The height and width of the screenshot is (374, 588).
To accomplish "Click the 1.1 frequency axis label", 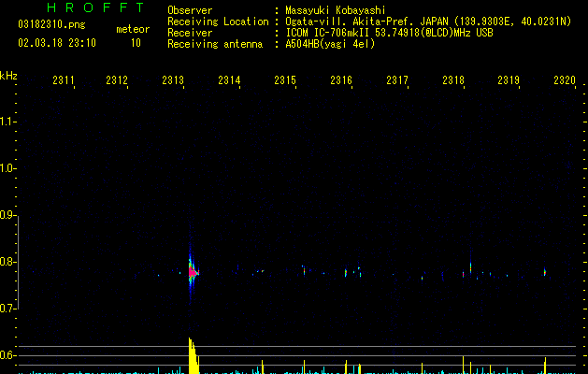I will (x=7, y=122).
